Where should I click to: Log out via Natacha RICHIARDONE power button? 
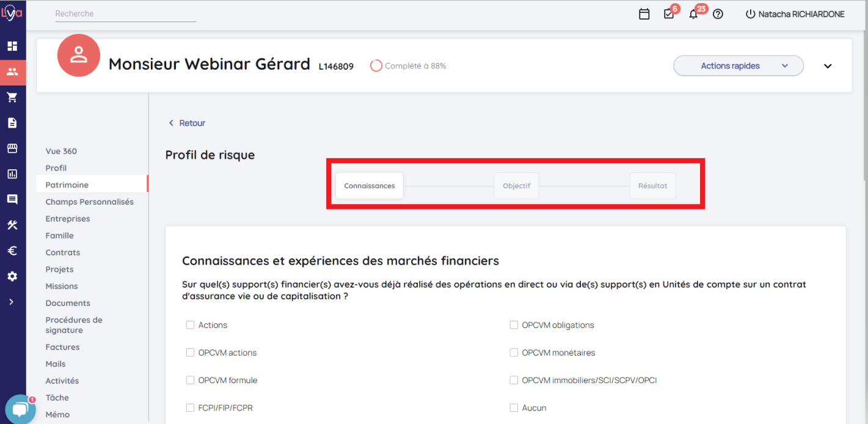[x=751, y=14]
